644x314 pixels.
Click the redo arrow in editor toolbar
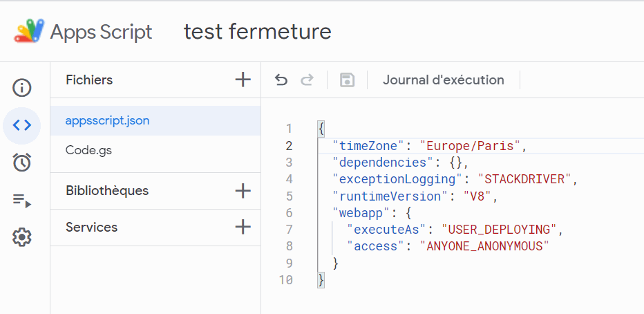pyautogui.click(x=307, y=80)
